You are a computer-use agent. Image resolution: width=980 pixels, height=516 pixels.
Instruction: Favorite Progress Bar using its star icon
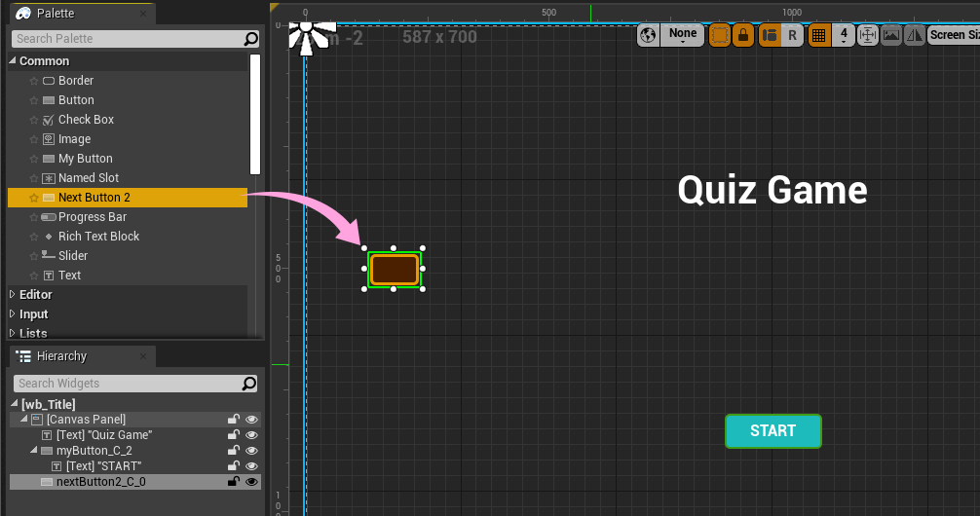click(34, 217)
